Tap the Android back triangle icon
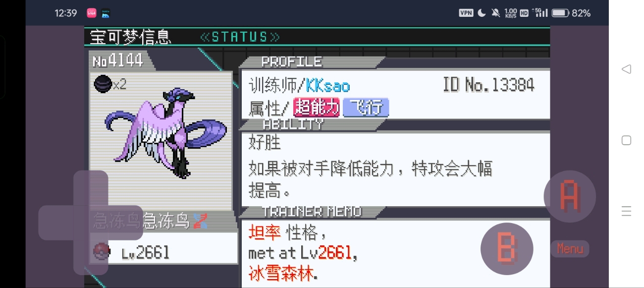Image resolution: width=644 pixels, height=288 pixels. pyautogui.click(x=626, y=69)
